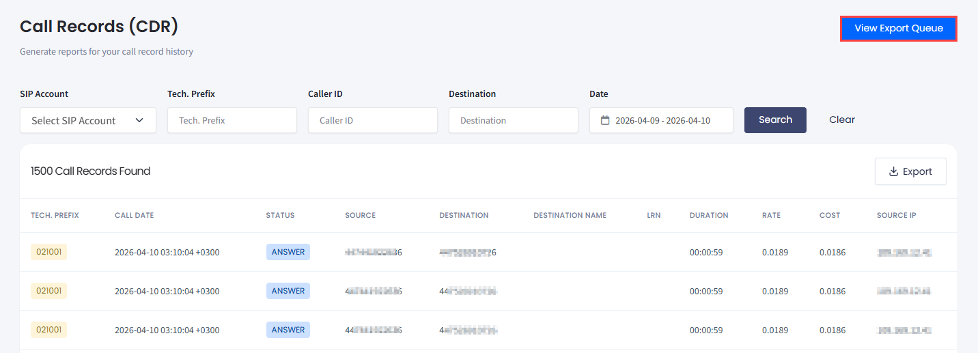Click the CALL DATE column header
Viewport: 980px width, 353px height.
[x=134, y=215]
